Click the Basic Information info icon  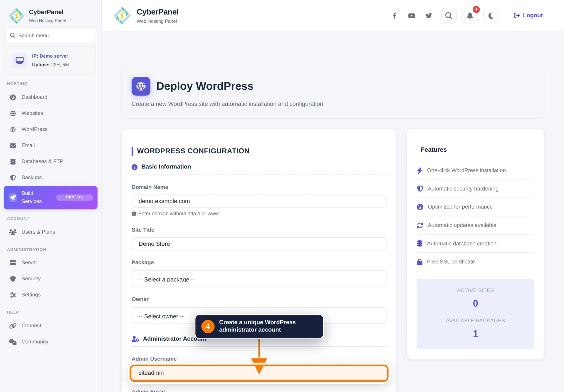(135, 167)
